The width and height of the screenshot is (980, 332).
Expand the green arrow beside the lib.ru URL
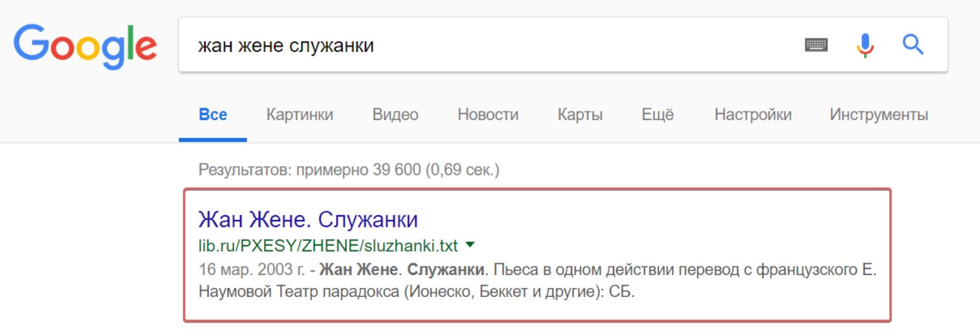click(470, 246)
